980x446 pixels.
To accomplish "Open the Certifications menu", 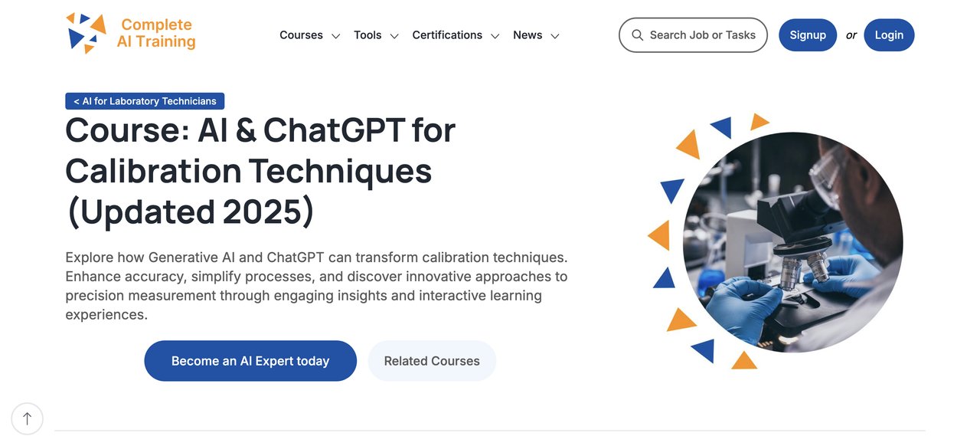I will pyautogui.click(x=447, y=35).
